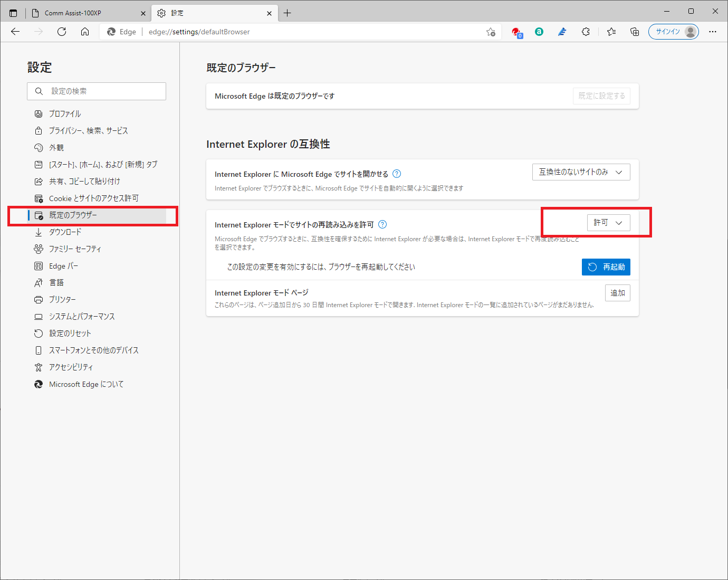The width and height of the screenshot is (728, 580).
Task: Go to home page icon
Action: [x=85, y=32]
